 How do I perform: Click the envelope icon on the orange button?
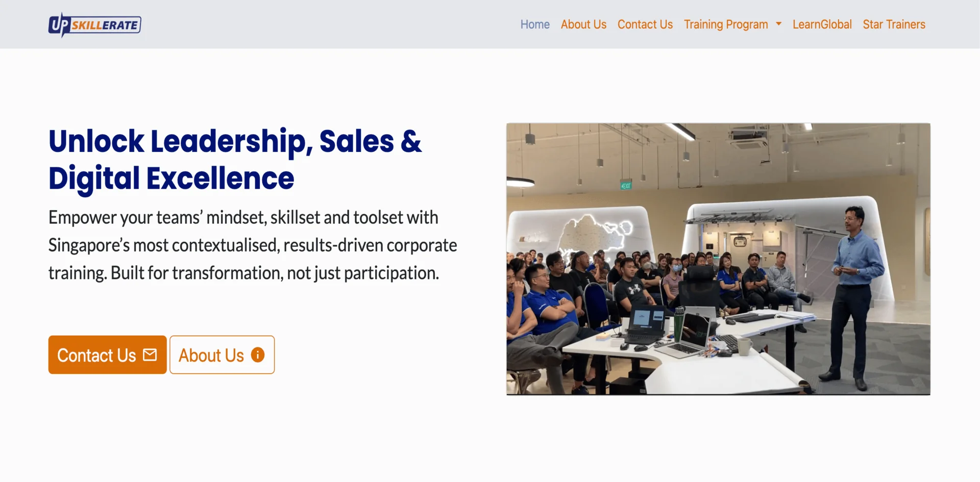[150, 354]
